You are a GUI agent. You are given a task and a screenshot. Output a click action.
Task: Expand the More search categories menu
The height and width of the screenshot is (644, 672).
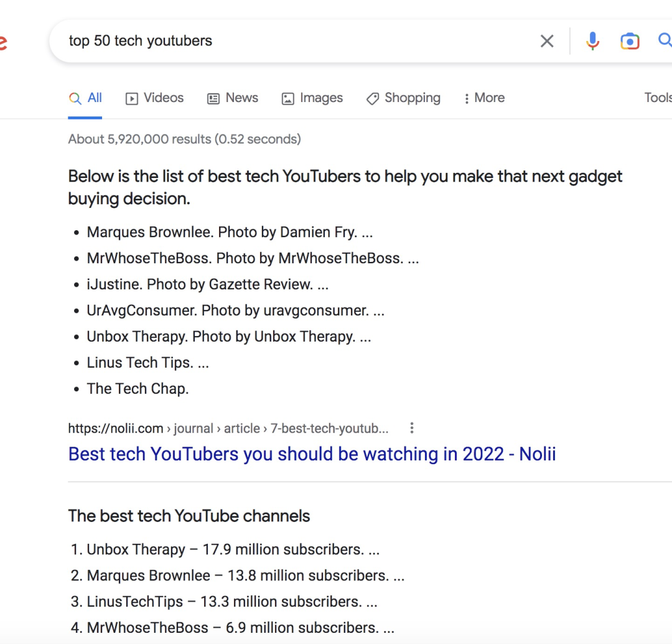(484, 98)
